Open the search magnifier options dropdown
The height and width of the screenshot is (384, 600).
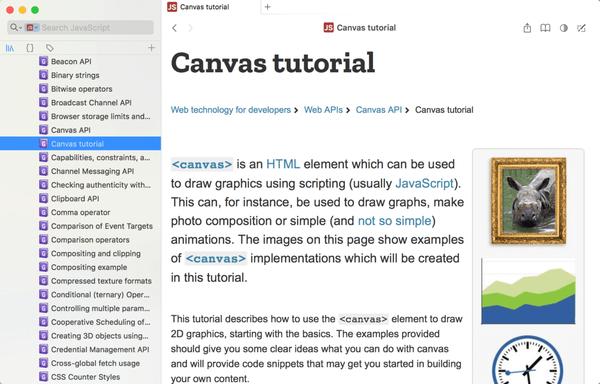coord(16,28)
